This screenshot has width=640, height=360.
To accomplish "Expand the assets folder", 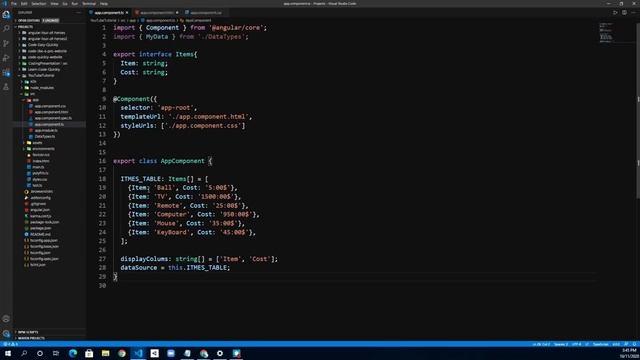I will (x=37, y=143).
